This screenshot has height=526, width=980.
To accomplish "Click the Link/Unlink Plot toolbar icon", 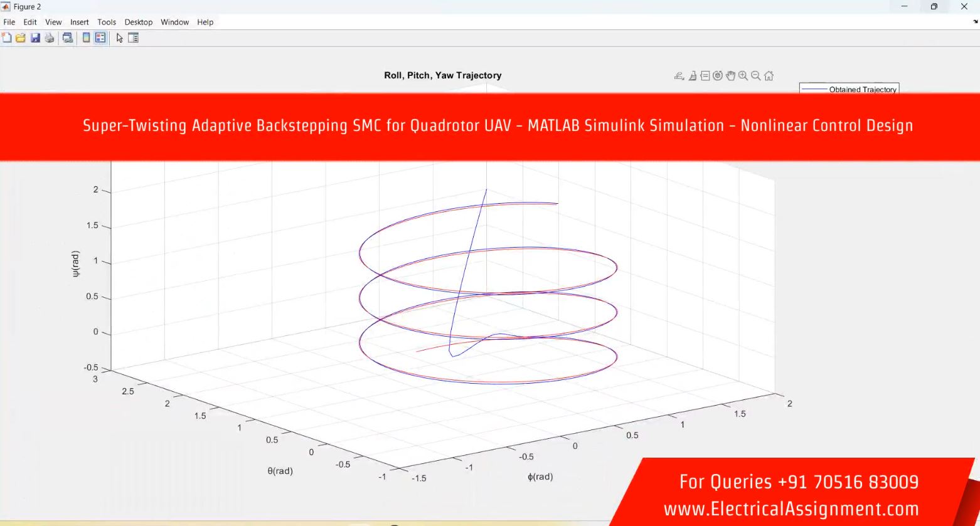I will [67, 38].
